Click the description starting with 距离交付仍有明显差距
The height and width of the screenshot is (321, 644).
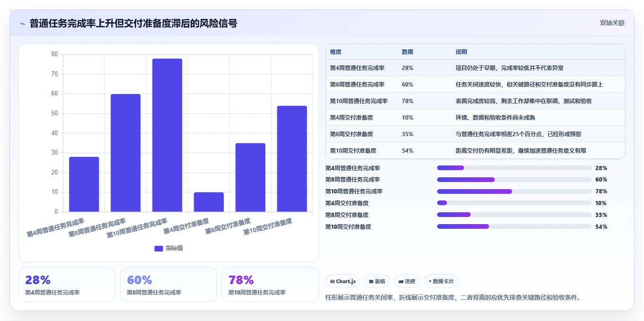point(521,151)
